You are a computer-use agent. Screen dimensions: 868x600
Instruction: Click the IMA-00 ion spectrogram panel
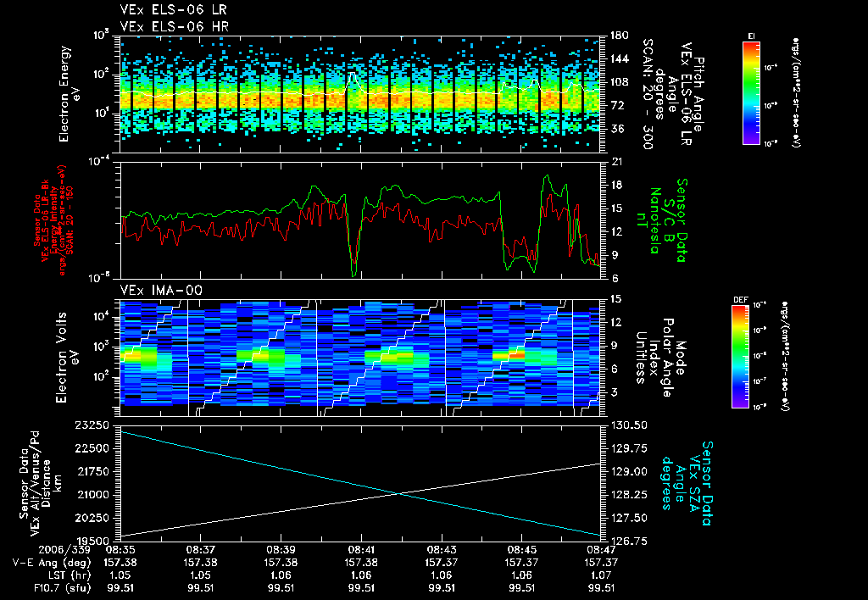tap(360, 358)
